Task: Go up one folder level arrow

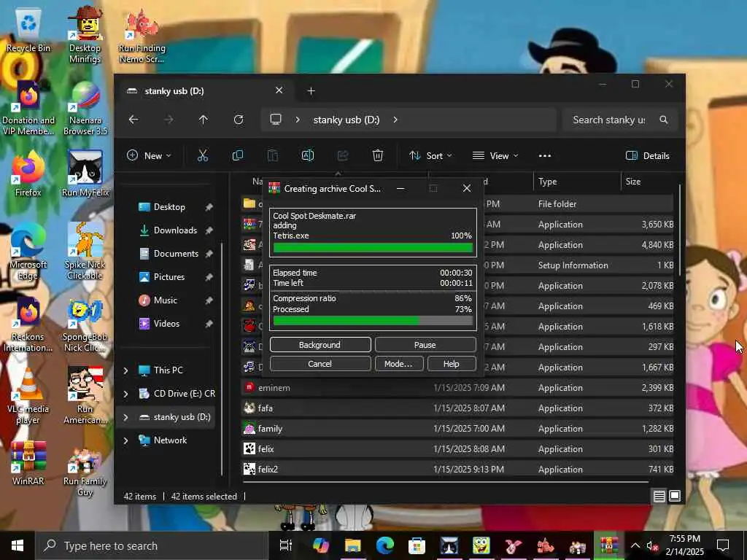Action: [x=204, y=120]
